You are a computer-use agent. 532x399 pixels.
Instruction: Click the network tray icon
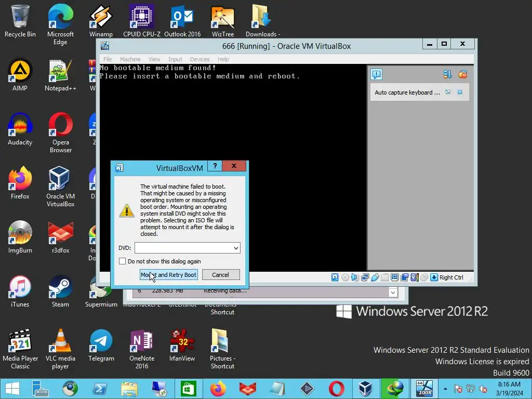coord(471,389)
